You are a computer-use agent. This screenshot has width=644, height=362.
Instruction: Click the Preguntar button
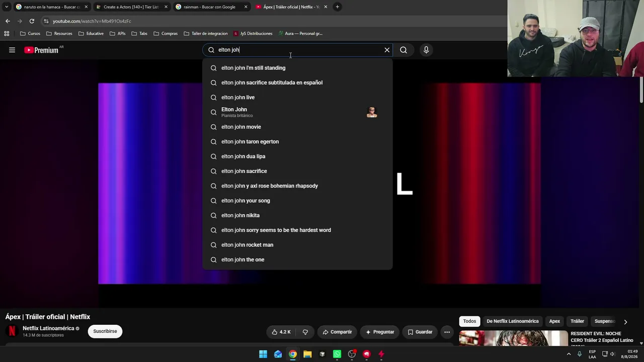click(380, 332)
